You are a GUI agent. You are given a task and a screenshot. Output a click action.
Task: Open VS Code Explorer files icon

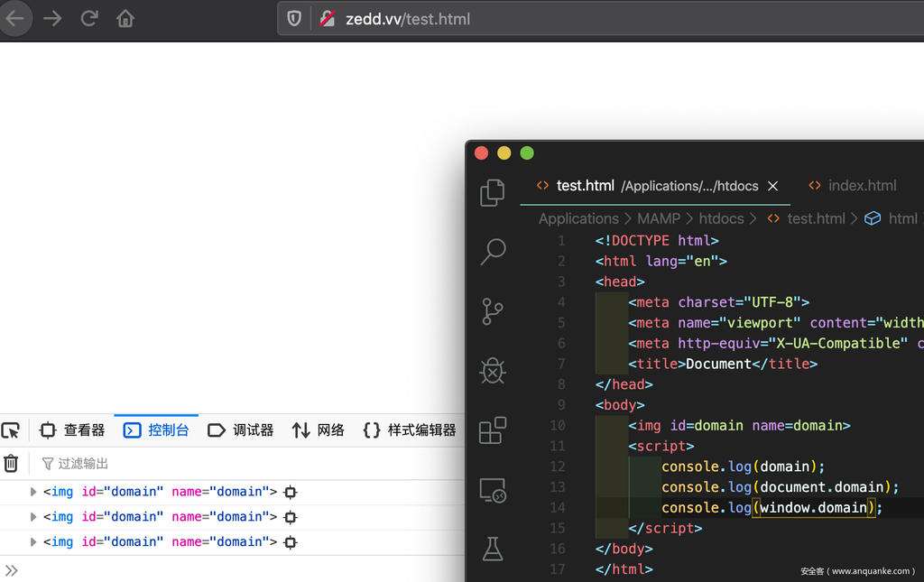click(492, 192)
